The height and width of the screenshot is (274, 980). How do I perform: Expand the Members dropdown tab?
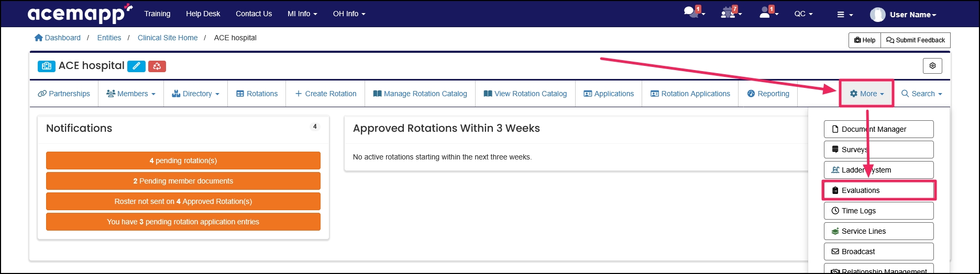pyautogui.click(x=131, y=94)
